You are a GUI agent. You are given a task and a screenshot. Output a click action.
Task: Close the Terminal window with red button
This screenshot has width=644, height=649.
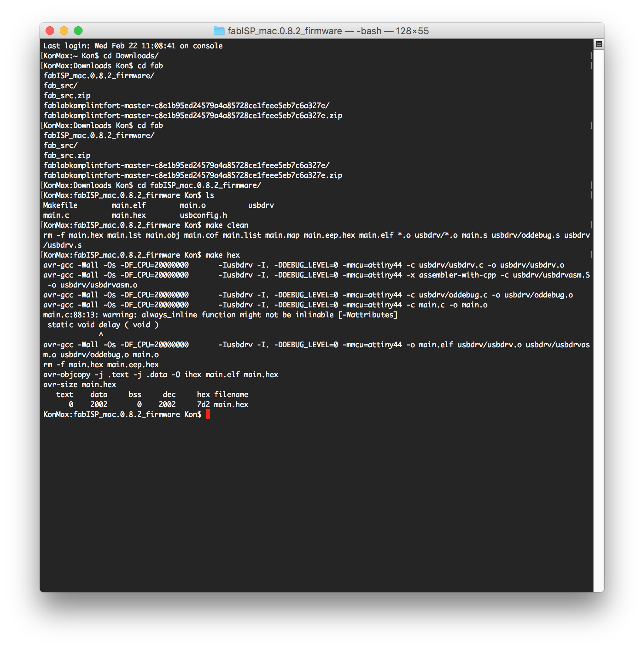pos(50,31)
